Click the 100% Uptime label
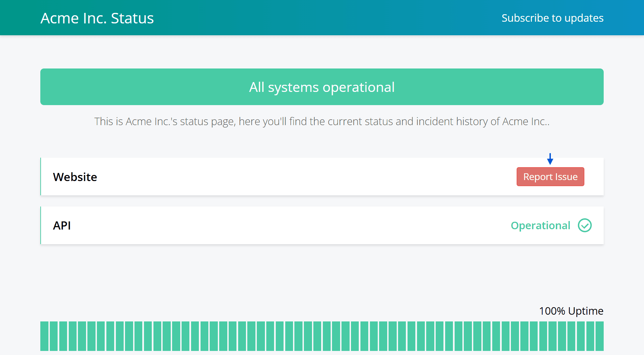Screen dimensions: 644x355 [571, 311]
